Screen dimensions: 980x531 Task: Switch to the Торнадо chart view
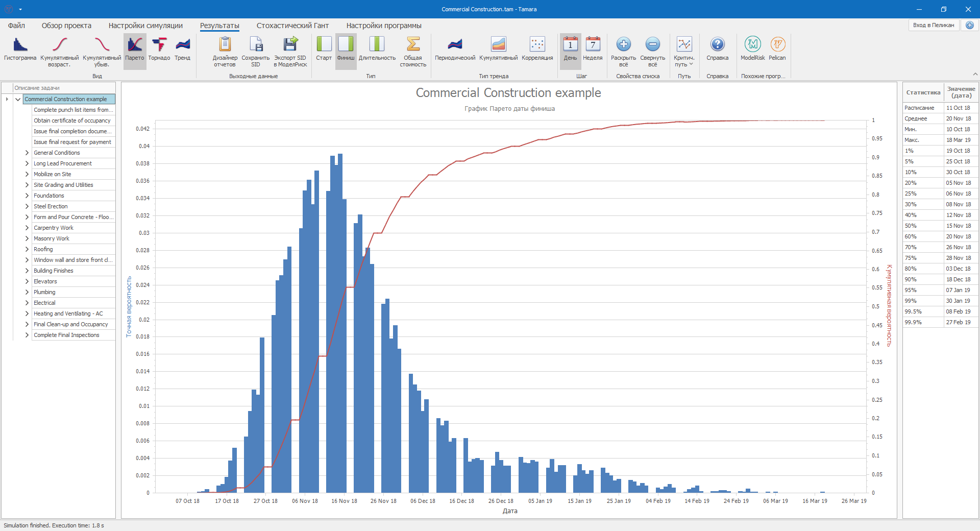159,50
